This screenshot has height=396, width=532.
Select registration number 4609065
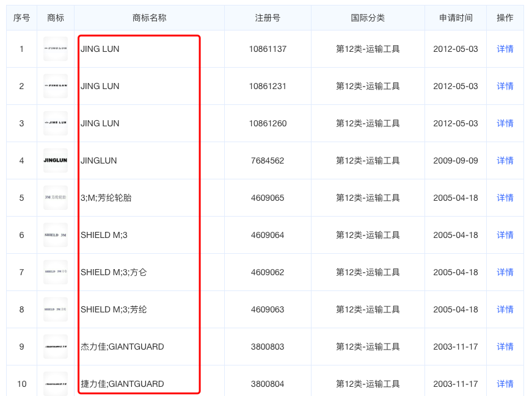tap(268, 198)
